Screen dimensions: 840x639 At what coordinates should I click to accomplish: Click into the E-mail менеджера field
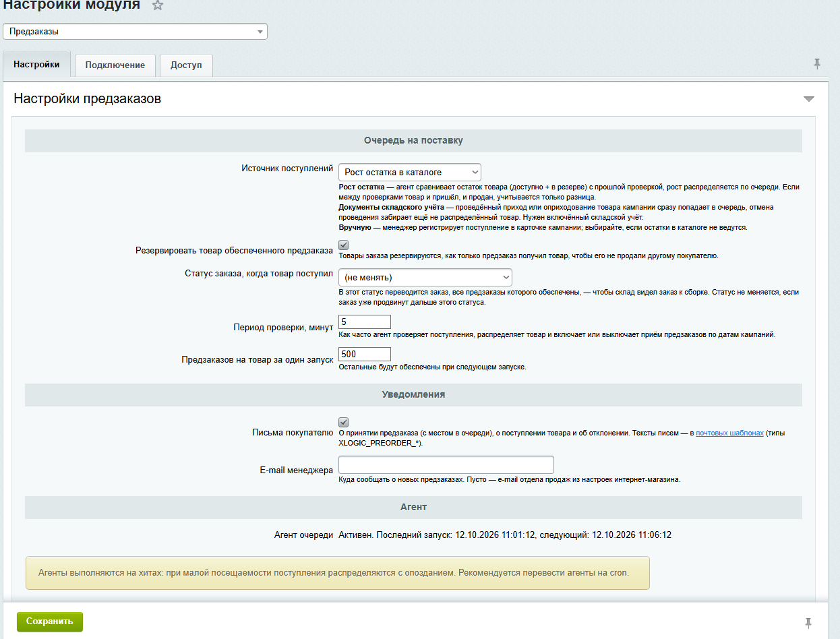[446, 465]
